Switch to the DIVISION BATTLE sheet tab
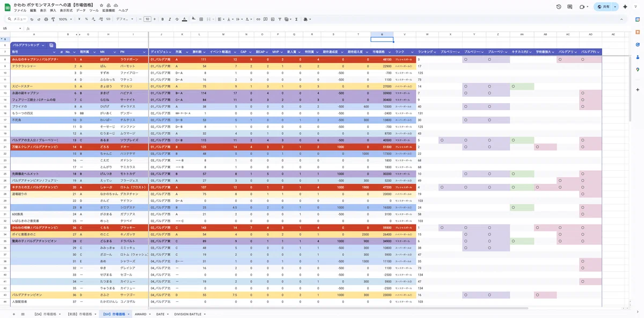 pos(188,314)
